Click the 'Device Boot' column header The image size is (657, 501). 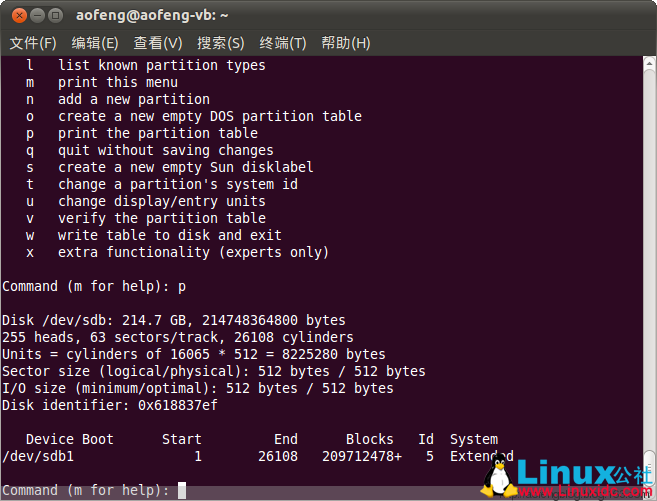(x=70, y=439)
